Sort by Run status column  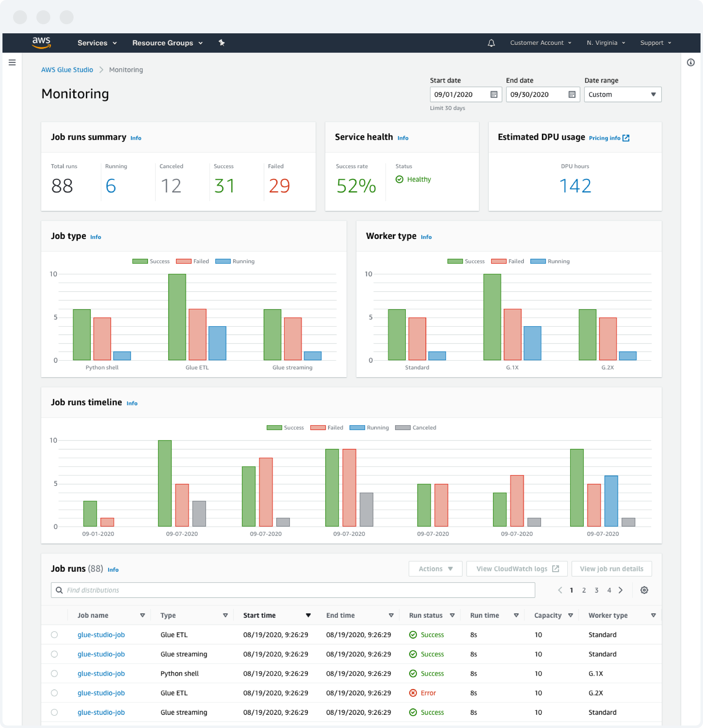tap(452, 615)
